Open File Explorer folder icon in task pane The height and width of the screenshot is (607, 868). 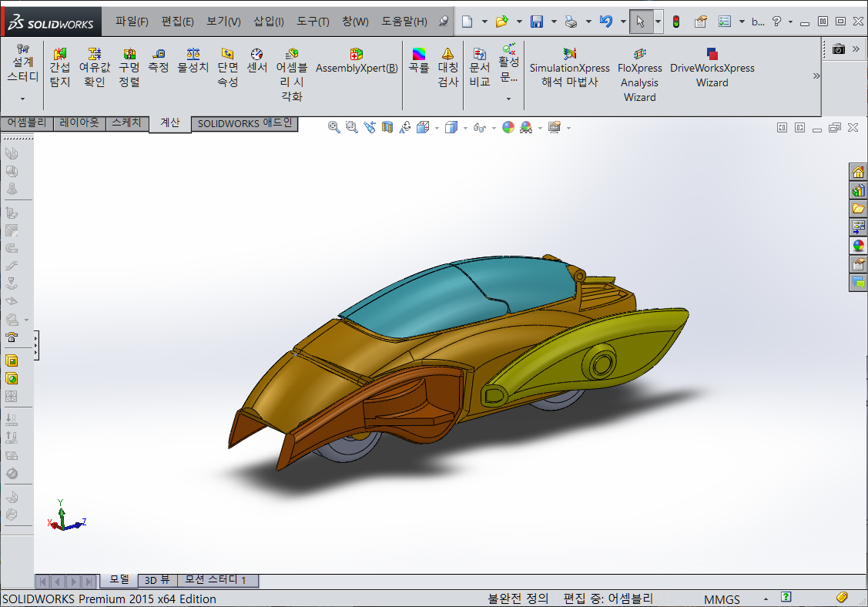(x=858, y=209)
